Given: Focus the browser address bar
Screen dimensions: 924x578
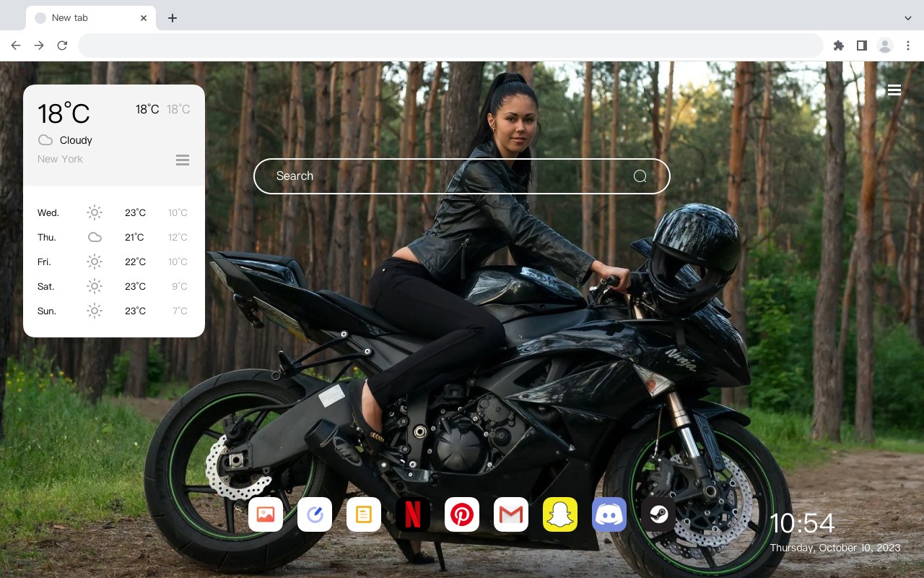Looking at the screenshot, I should 450,46.
